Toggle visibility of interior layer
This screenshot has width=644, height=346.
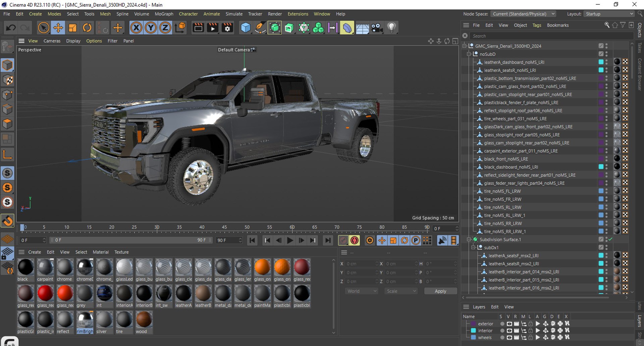pos(509,331)
